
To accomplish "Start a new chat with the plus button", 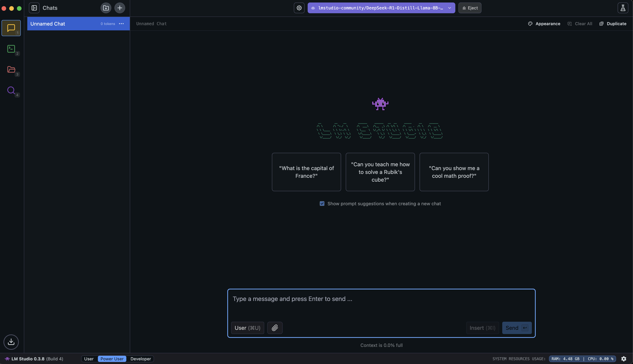I will tap(120, 8).
